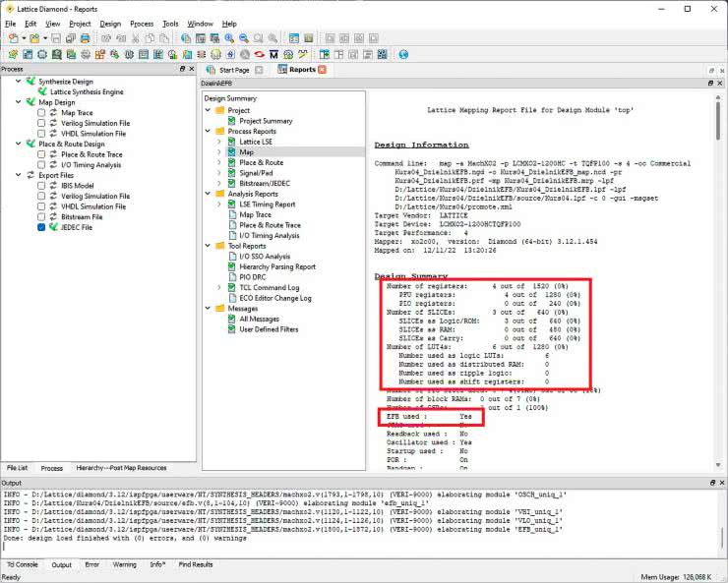Expand the Lattice LSE report entry
Image resolution: width=728 pixels, height=583 pixels.
pyautogui.click(x=219, y=143)
